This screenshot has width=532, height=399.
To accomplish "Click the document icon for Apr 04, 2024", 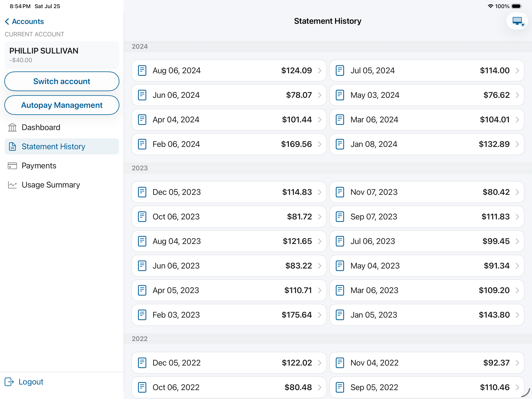I will pyautogui.click(x=142, y=119).
